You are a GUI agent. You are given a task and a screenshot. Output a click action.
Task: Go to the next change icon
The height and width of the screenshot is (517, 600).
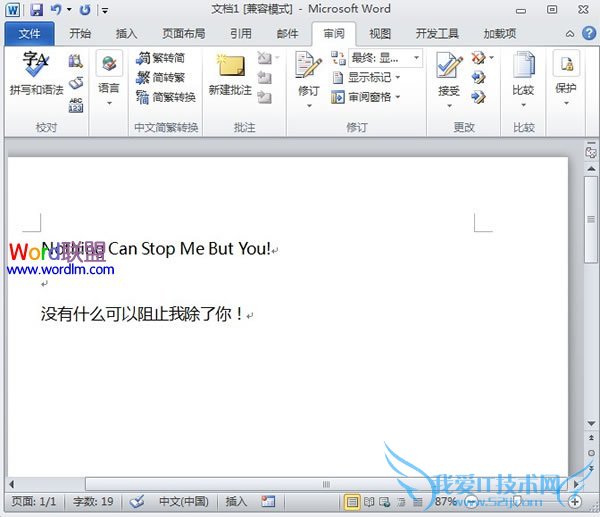(478, 97)
